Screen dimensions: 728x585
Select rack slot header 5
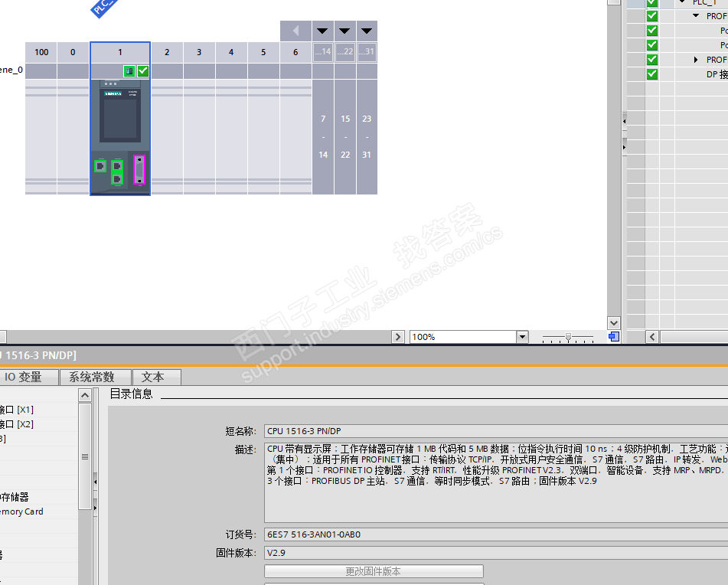(263, 53)
